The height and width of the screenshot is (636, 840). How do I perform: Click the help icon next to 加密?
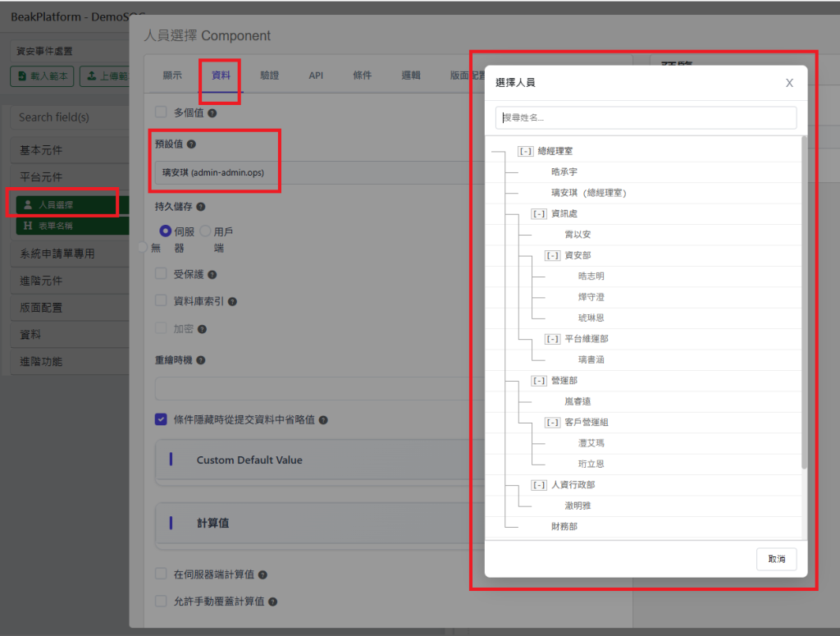tap(202, 329)
